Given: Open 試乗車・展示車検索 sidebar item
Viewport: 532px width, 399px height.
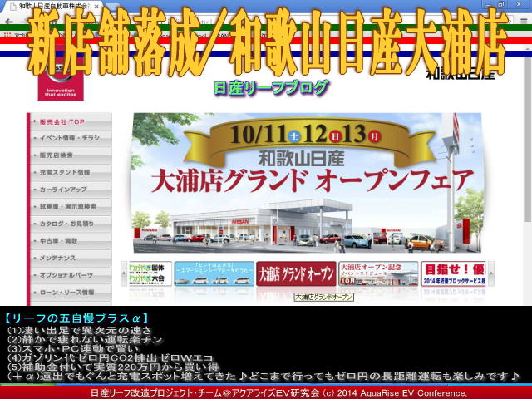Looking at the screenshot, I should [x=71, y=207].
